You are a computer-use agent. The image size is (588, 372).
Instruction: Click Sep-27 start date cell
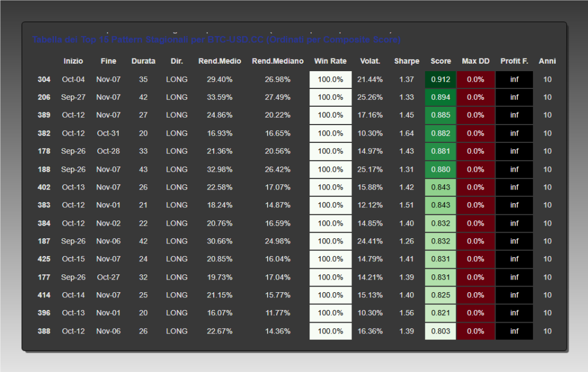point(73,97)
